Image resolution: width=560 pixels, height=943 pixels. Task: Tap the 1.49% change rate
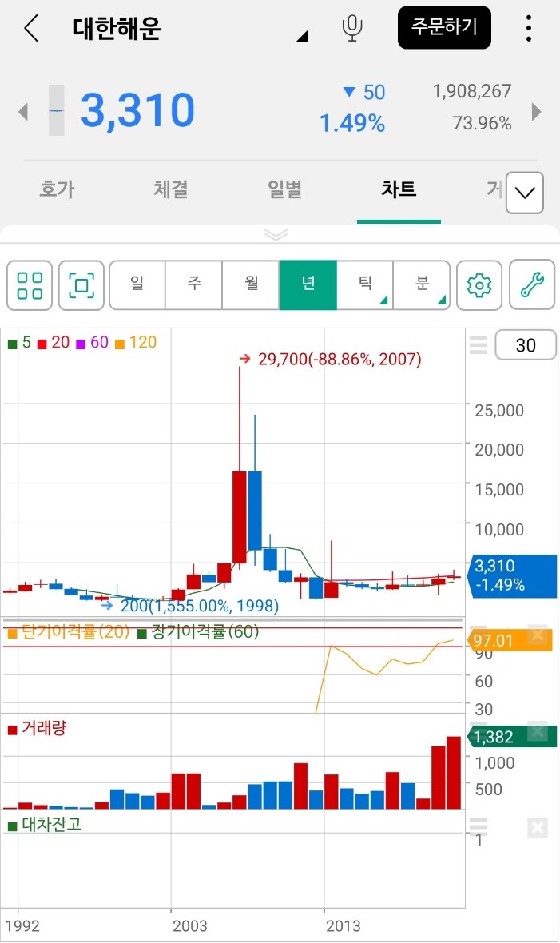click(351, 124)
